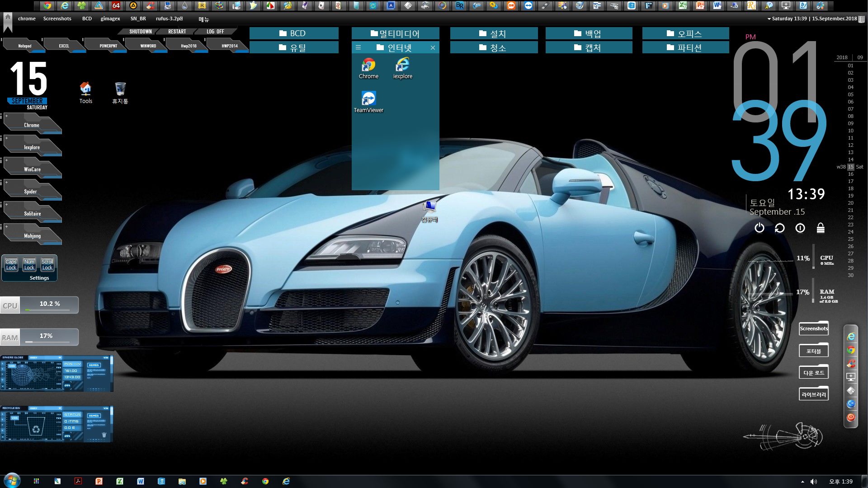The width and height of the screenshot is (868, 488).
Task: Open Adobe Reader in Windows taskbar
Action: pyautogui.click(x=78, y=481)
